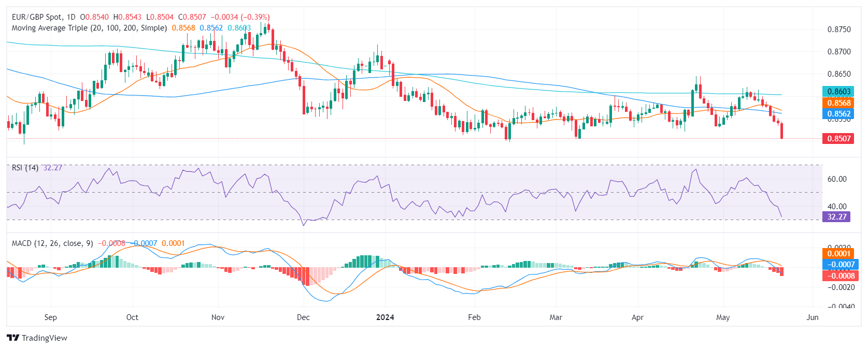Click the purple 32.27 RSI value tag
The width and height of the screenshot is (868, 349).
pos(836,217)
